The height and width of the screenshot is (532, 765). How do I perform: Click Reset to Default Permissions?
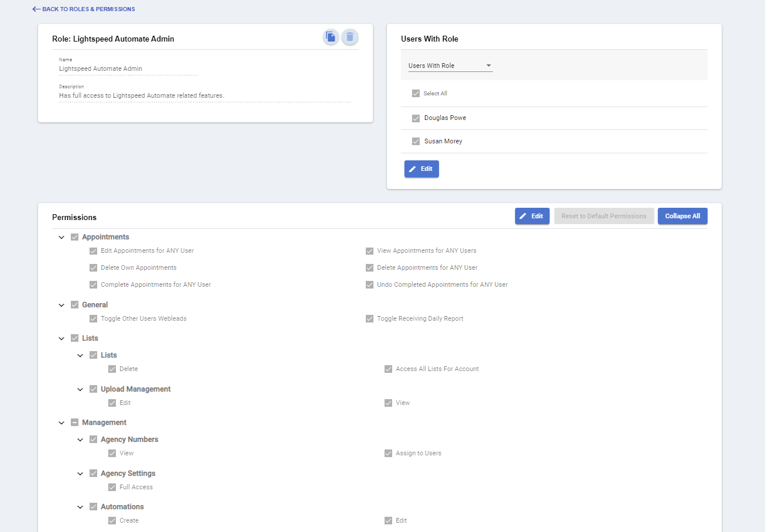[603, 216]
